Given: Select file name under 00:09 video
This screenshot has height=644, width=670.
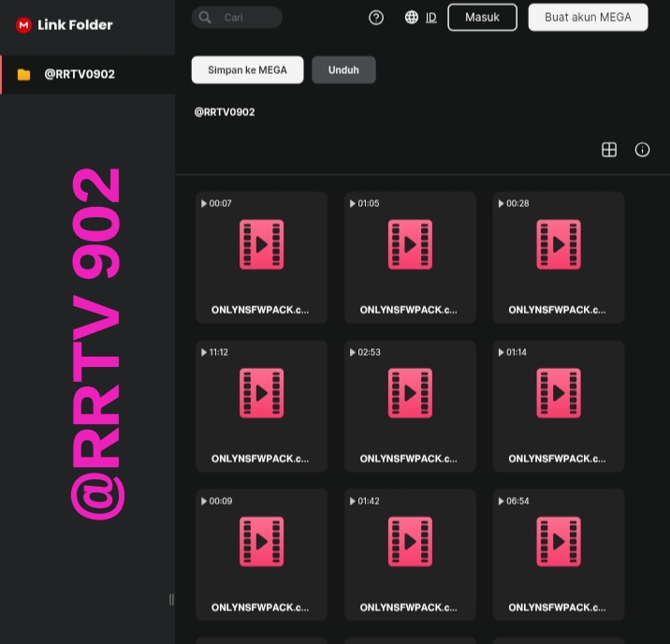Looking at the screenshot, I should click(260, 607).
